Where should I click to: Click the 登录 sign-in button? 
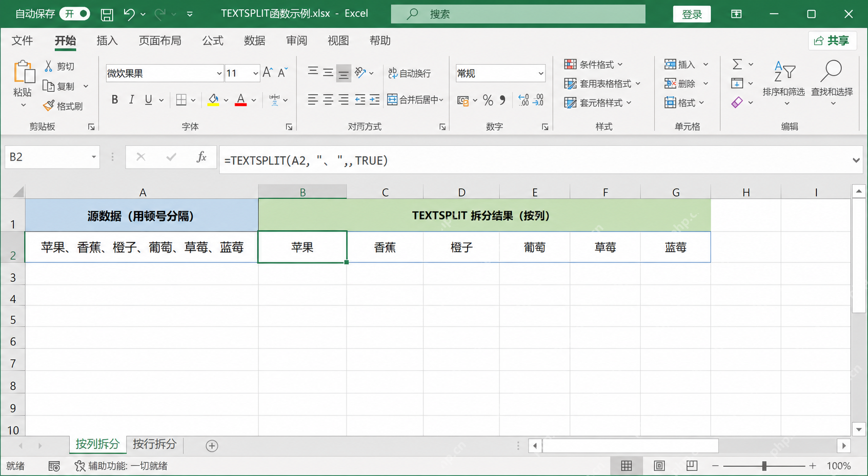pos(692,14)
